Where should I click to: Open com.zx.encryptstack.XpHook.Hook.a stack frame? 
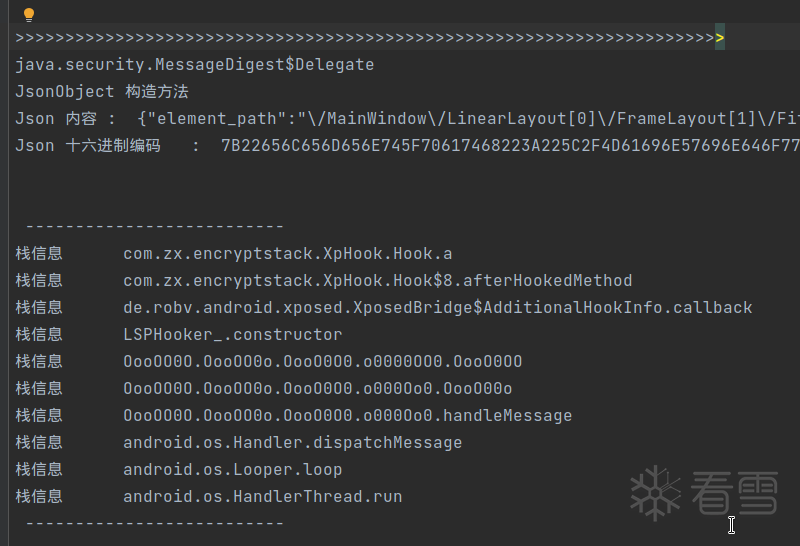pos(287,254)
